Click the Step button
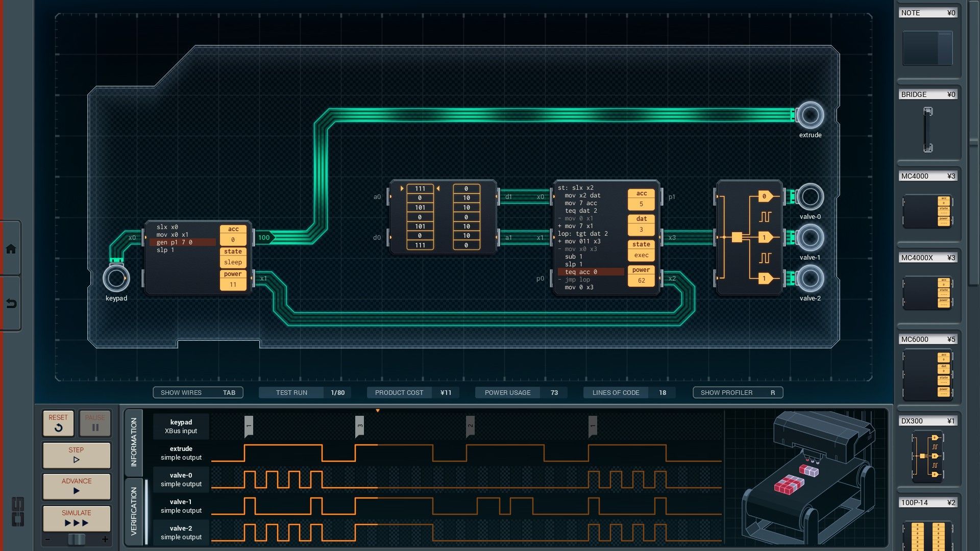980x551 pixels. pyautogui.click(x=77, y=455)
